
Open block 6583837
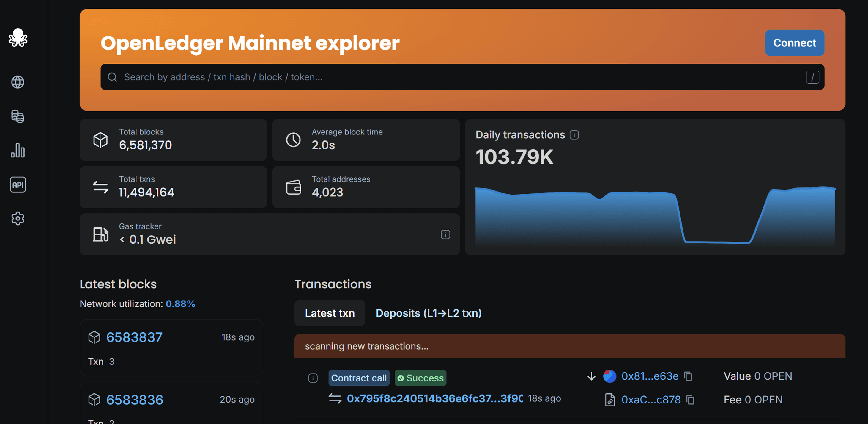coord(134,337)
